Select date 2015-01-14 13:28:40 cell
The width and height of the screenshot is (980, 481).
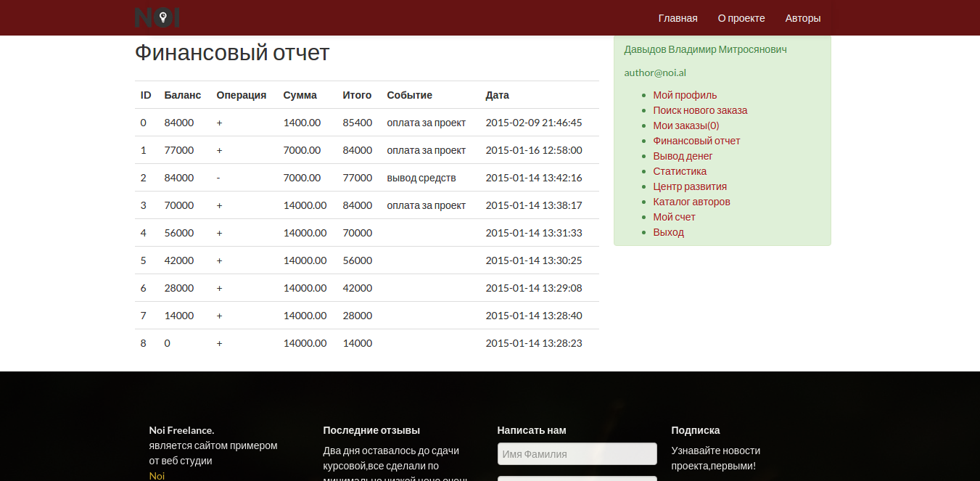[x=534, y=316]
